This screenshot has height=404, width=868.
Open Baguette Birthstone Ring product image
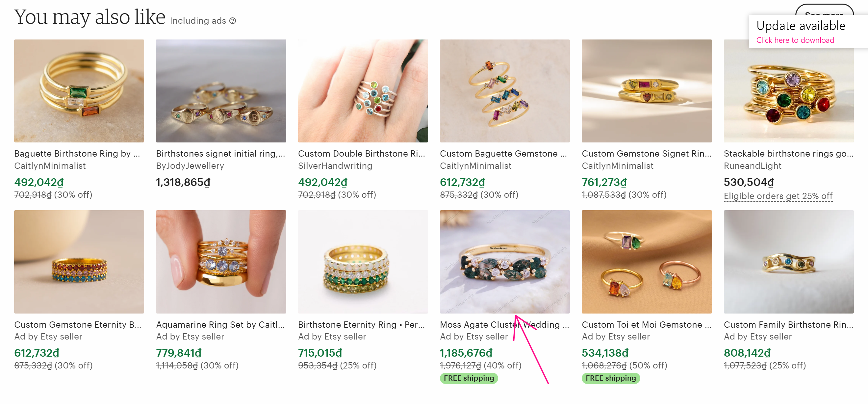[79, 91]
